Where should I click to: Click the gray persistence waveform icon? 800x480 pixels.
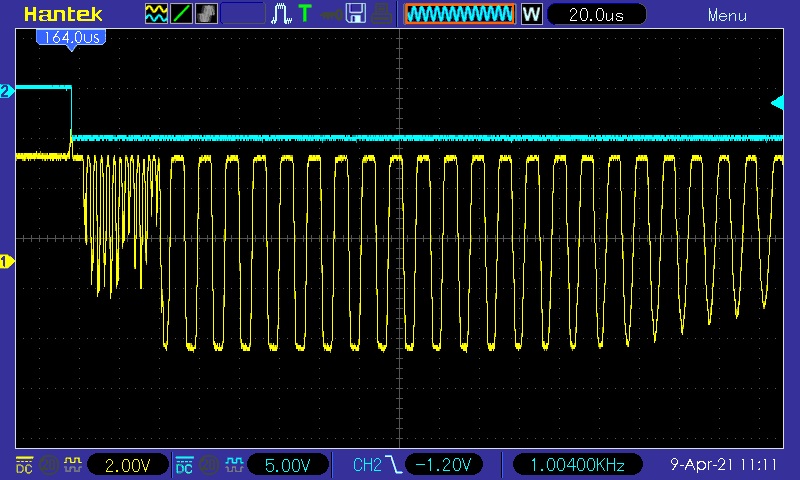[x=207, y=14]
